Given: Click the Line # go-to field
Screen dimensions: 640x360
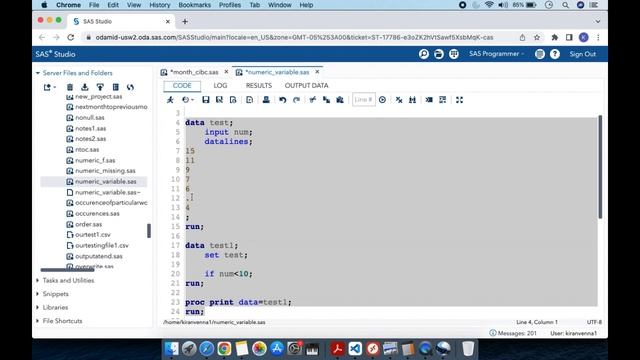Looking at the screenshot, I should (363, 100).
